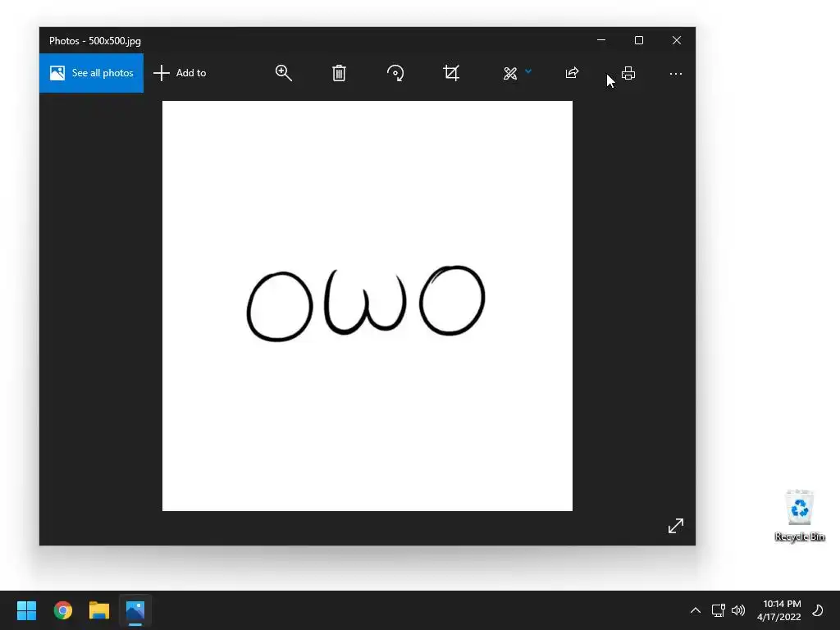Select the Edit and Create icon
Screen dimensions: 840x630
[510, 73]
